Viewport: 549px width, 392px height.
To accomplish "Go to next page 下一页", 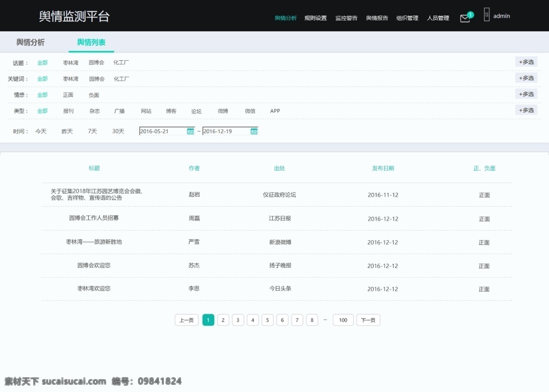I will pos(368,320).
